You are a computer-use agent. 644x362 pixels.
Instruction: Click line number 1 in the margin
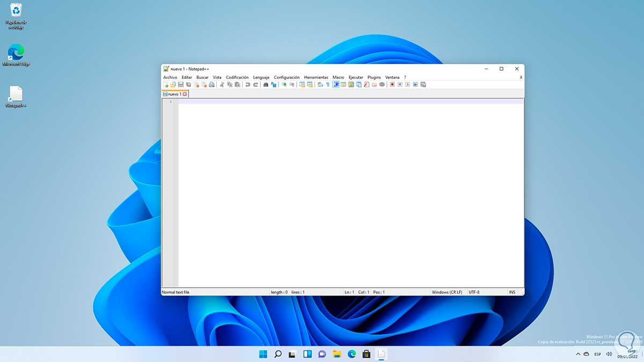click(x=171, y=101)
